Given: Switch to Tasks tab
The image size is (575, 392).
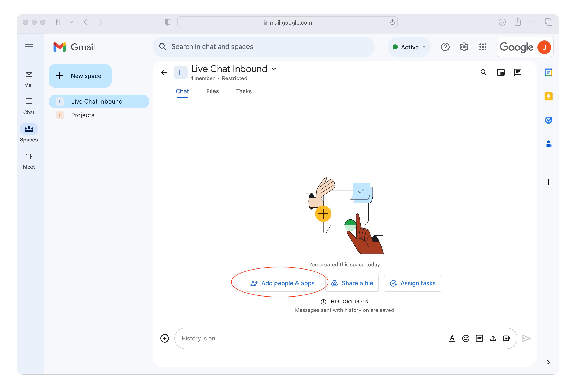Looking at the screenshot, I should [243, 91].
